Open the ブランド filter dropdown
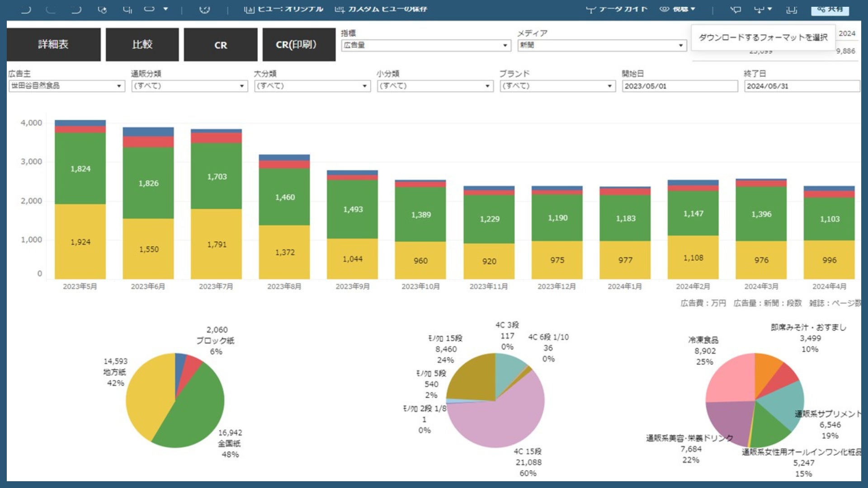The image size is (868, 488). click(x=557, y=86)
